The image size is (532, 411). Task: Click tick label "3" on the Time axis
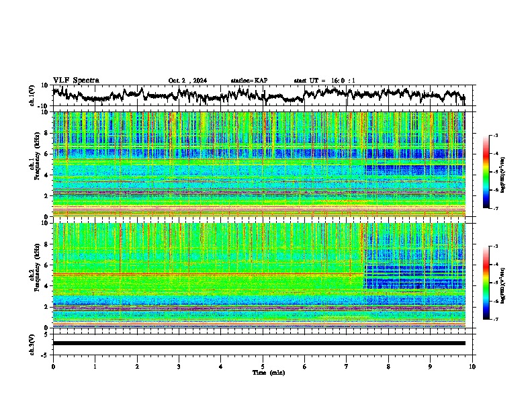click(179, 367)
